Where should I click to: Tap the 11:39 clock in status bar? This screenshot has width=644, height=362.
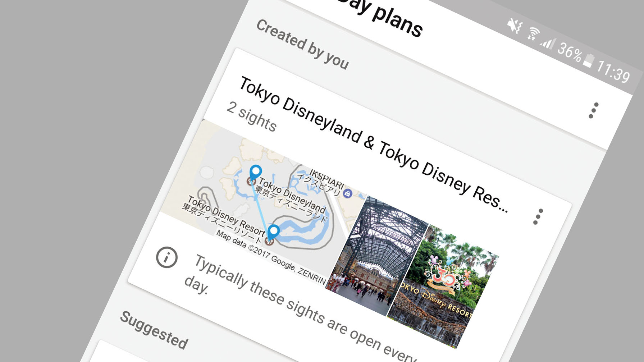pos(613,71)
